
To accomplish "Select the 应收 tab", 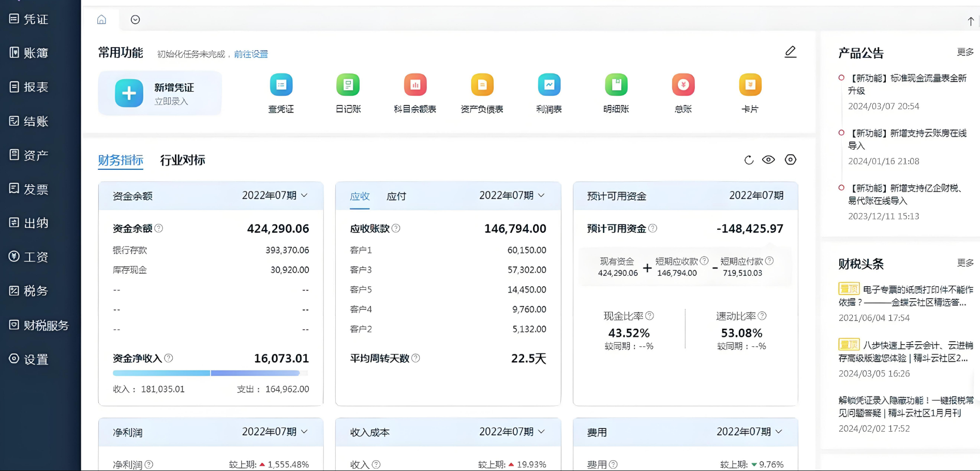I will [360, 196].
